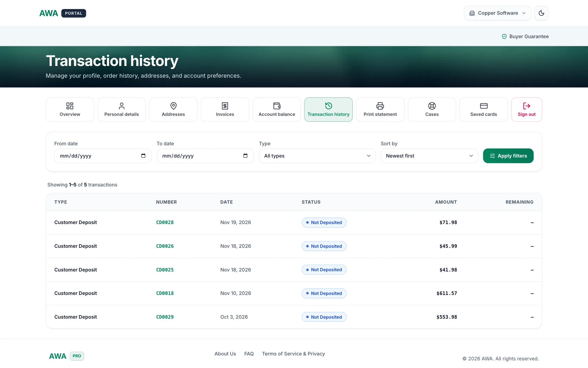
Task: Click the Not Deposited badge for Nov 10, 2026
Action: pyautogui.click(x=324, y=293)
